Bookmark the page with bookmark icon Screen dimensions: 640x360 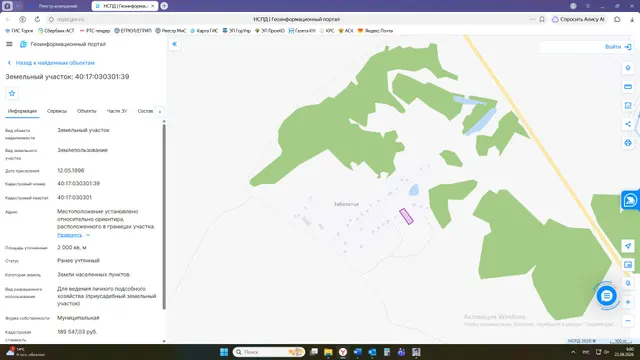[x=542, y=19]
